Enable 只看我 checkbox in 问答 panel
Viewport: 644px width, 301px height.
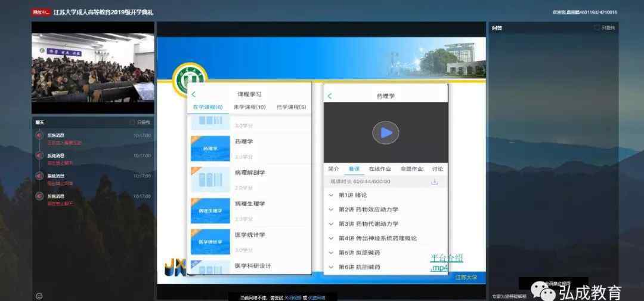click(597, 27)
